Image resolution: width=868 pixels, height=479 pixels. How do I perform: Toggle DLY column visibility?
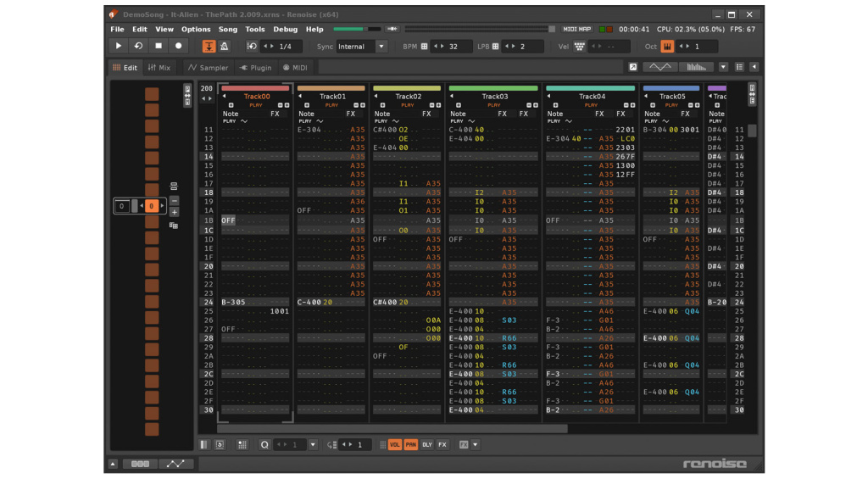427,445
